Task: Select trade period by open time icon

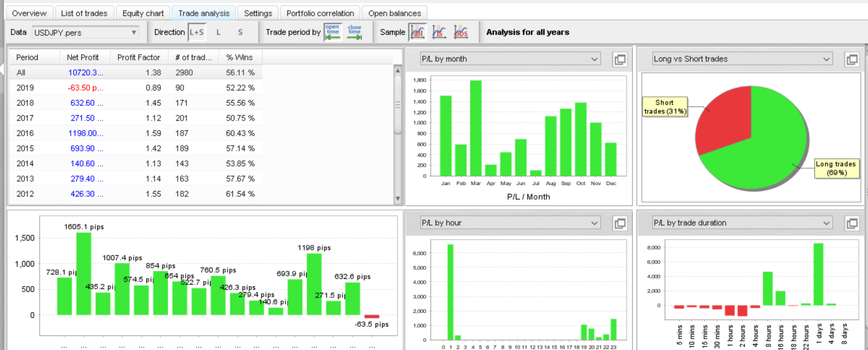Action: (x=333, y=32)
